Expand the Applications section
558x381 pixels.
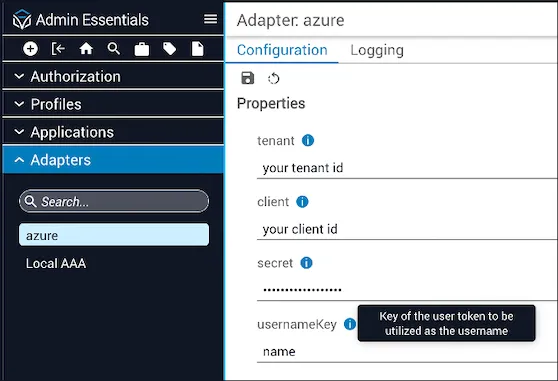pos(113,132)
